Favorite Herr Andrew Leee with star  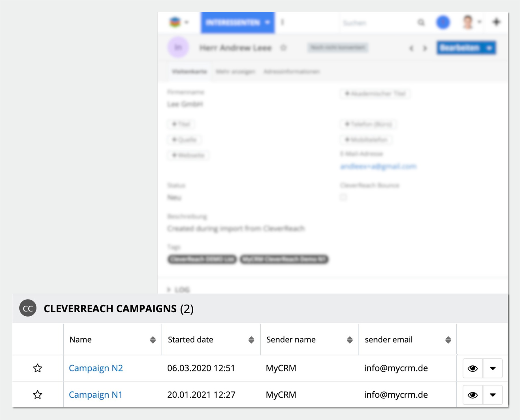click(x=283, y=48)
